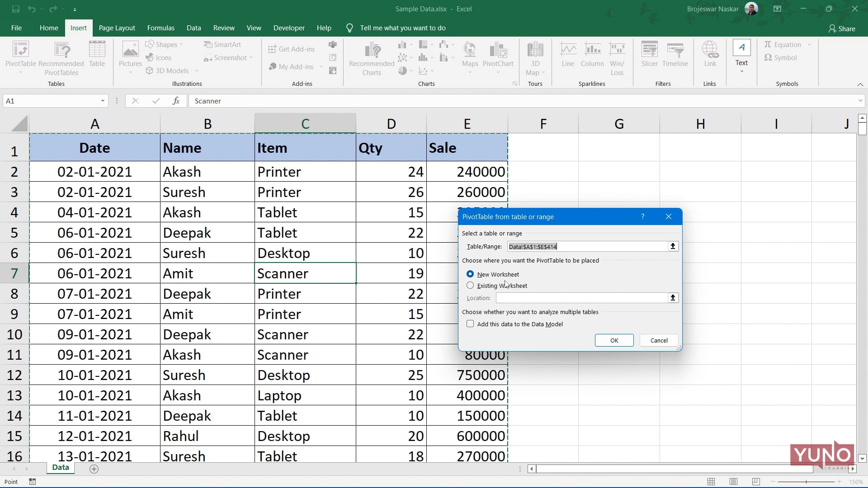Collapse the Table/Range selector icon
The image size is (868, 488).
pyautogui.click(x=673, y=246)
